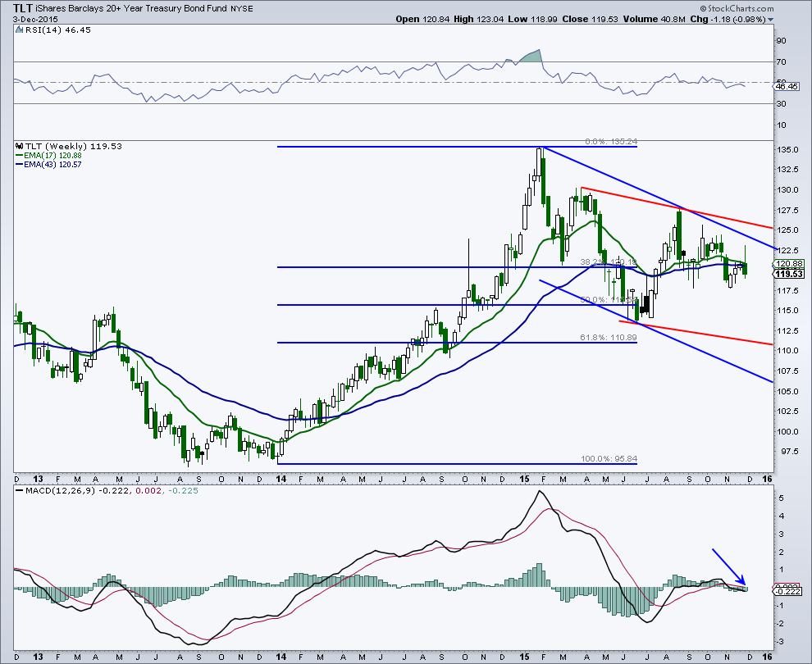Click the -3 level on the MACD axis

(780, 642)
